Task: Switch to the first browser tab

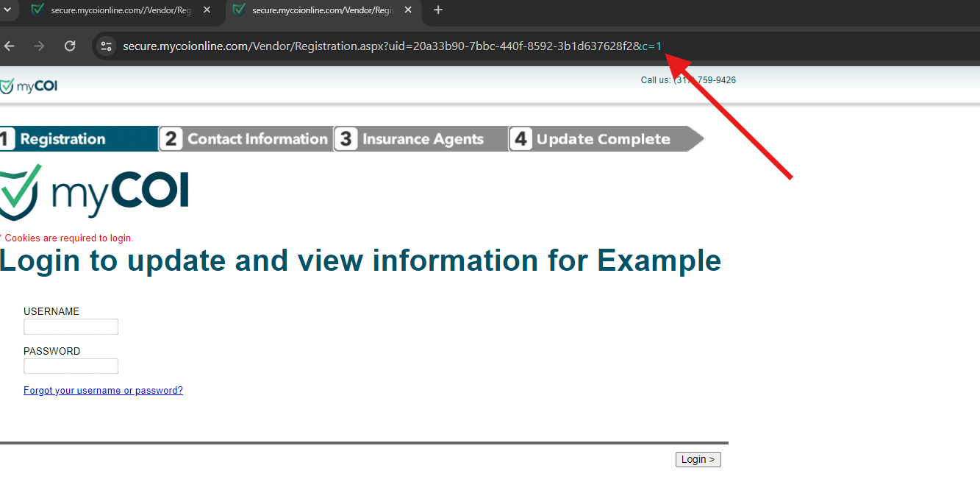Action: 118,10
